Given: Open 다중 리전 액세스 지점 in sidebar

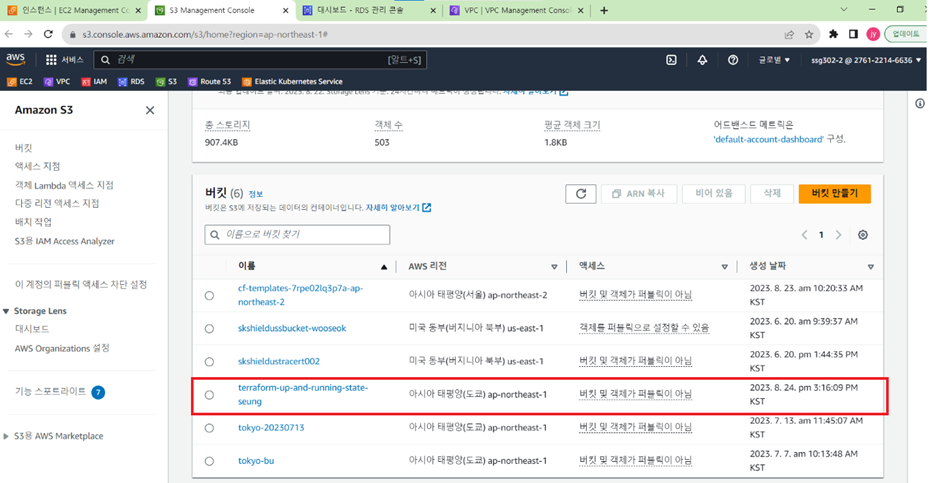Looking at the screenshot, I should point(57,203).
